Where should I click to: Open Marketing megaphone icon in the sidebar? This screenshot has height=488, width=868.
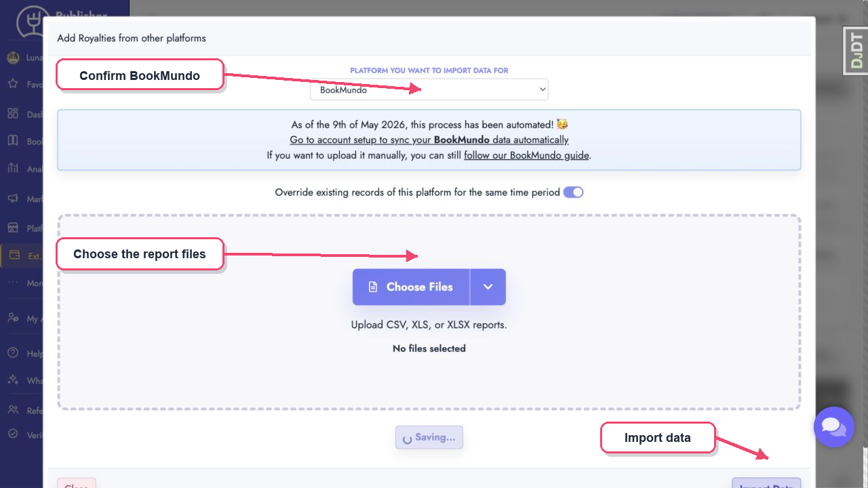[x=13, y=199]
